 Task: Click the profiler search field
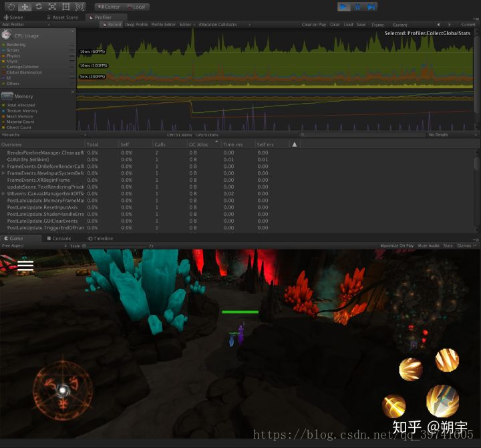362,135
